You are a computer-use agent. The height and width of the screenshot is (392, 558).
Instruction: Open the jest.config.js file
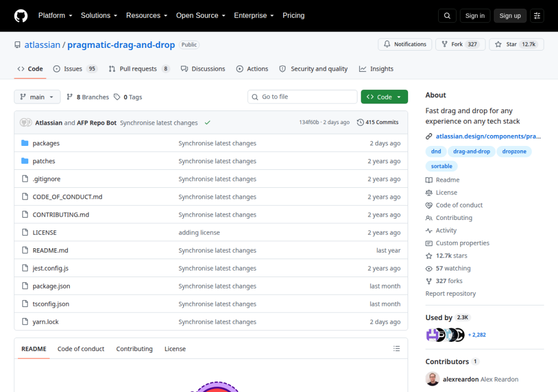[51, 268]
